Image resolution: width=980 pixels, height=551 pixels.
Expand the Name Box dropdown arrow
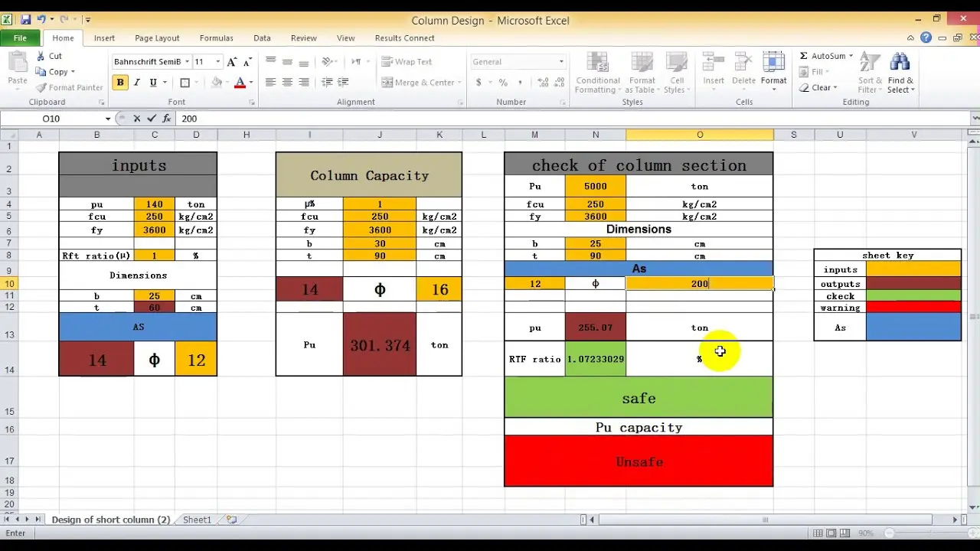(108, 119)
